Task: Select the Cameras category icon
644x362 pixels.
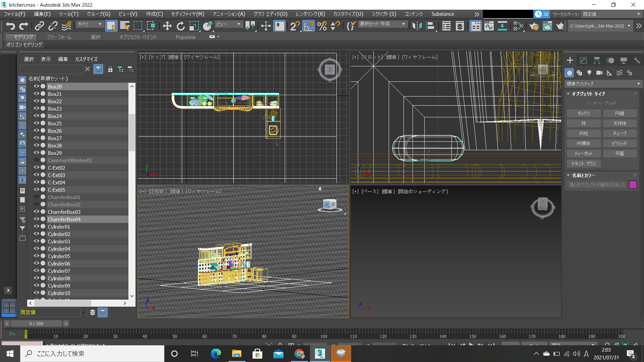Action: click(599, 73)
